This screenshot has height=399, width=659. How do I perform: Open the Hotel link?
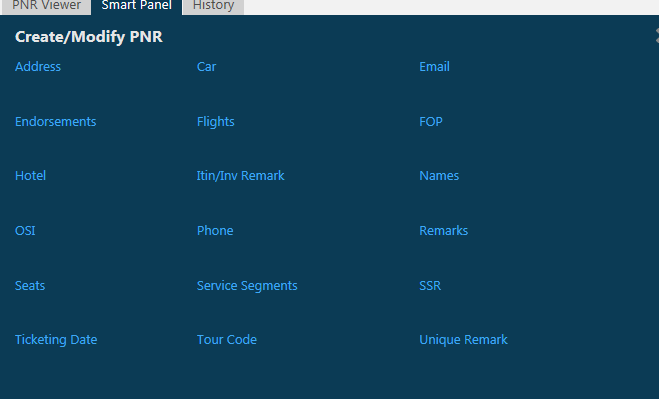coord(30,175)
